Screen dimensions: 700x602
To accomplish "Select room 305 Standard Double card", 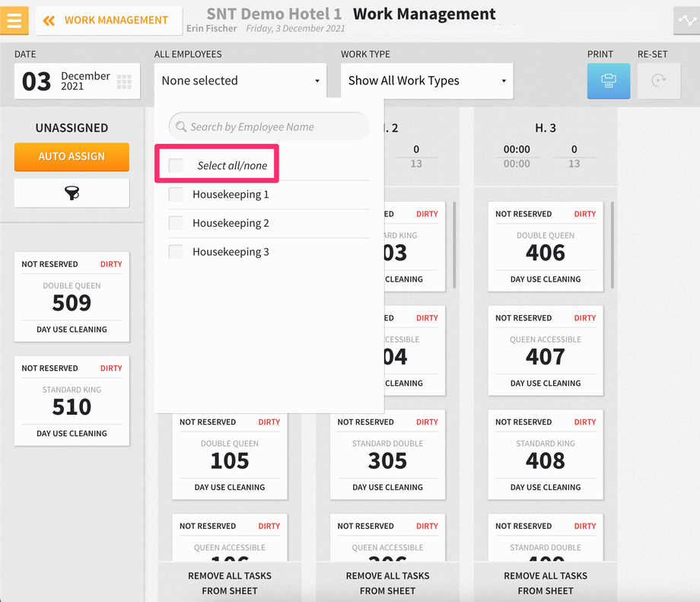I will coord(387,454).
